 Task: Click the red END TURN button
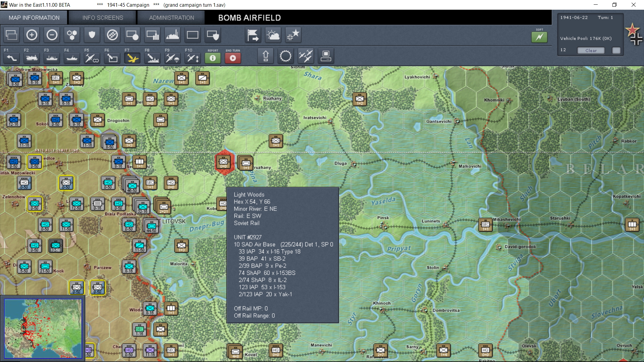pos(233,58)
